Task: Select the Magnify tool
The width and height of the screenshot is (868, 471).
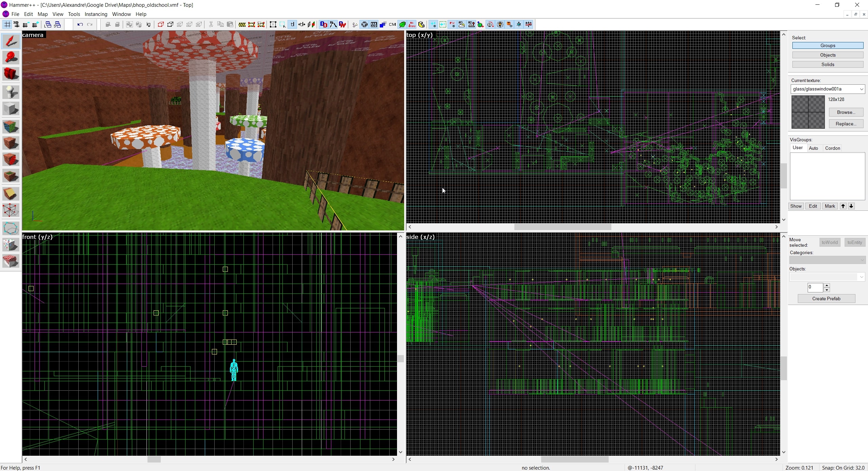Action: pos(11,57)
